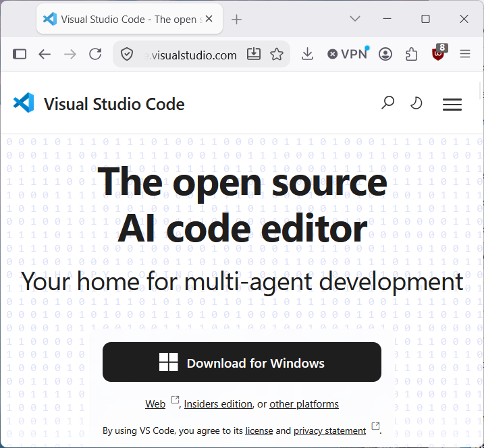
Task: Open the browser downloads panel
Action: pyautogui.click(x=307, y=54)
